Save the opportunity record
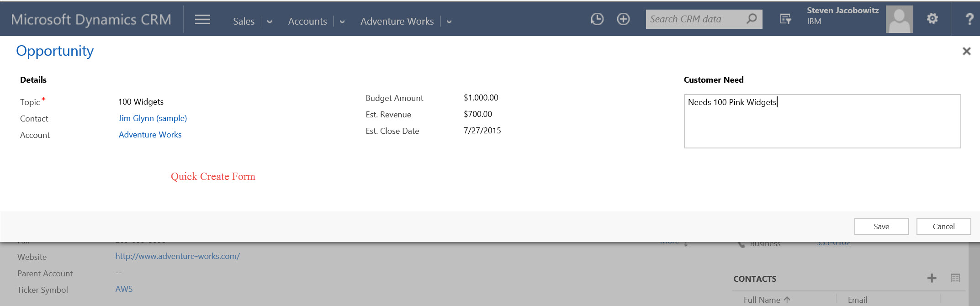This screenshot has width=980, height=306. [881, 227]
